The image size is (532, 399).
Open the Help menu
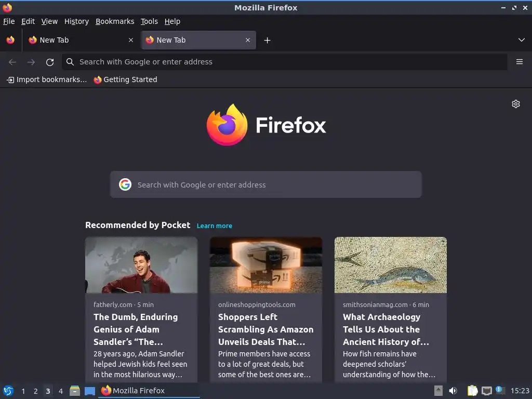172,21
